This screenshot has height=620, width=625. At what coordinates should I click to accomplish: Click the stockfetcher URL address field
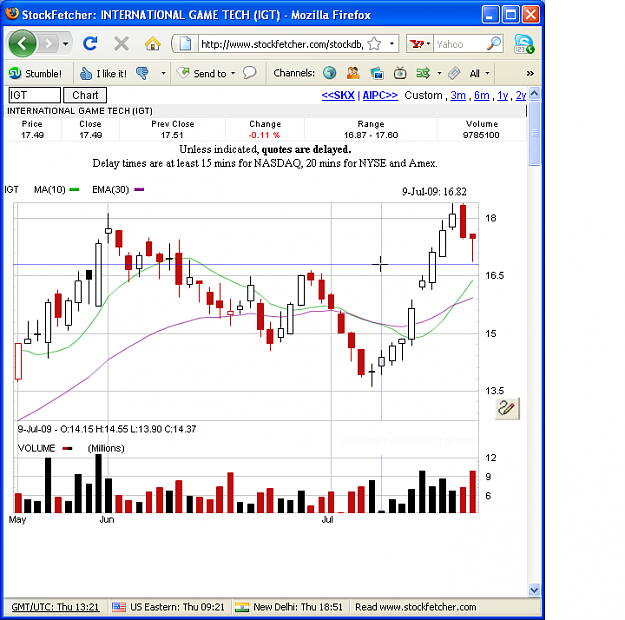[281, 44]
